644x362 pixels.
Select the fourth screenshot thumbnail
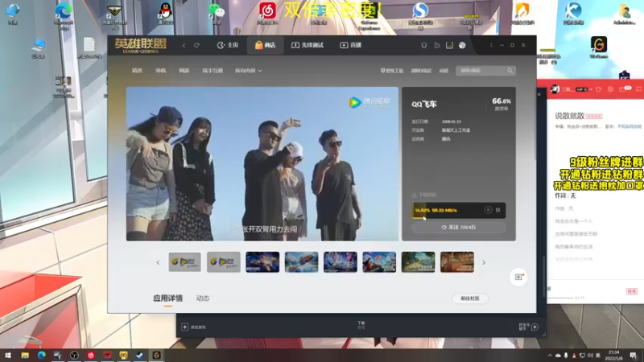301,262
